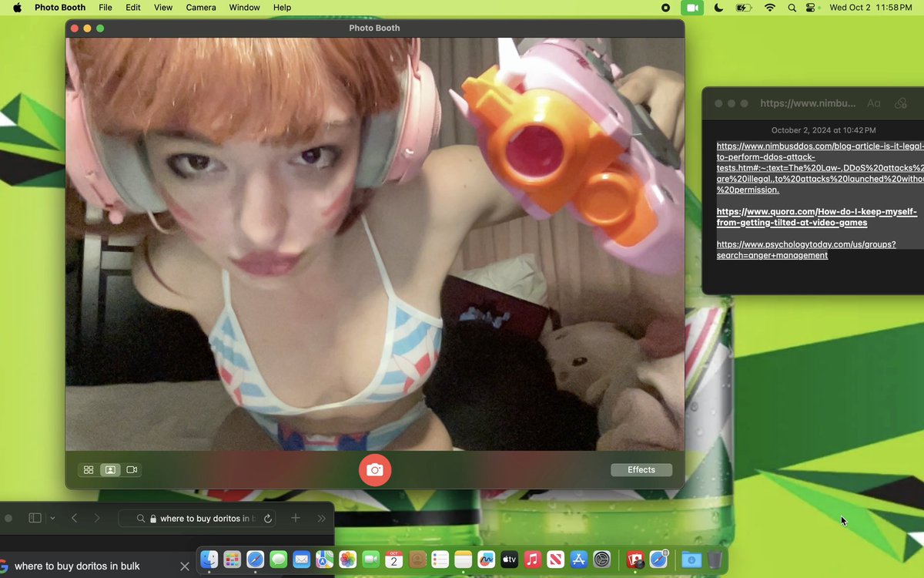The width and height of the screenshot is (924, 578).
Task: Switch to movie clip recording mode
Action: click(x=132, y=469)
